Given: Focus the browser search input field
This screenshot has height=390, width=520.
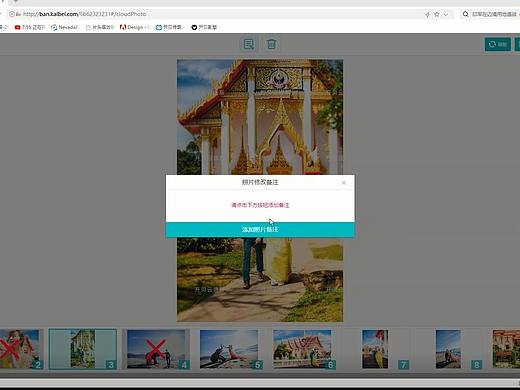Looking at the screenshot, I should click(x=495, y=14).
